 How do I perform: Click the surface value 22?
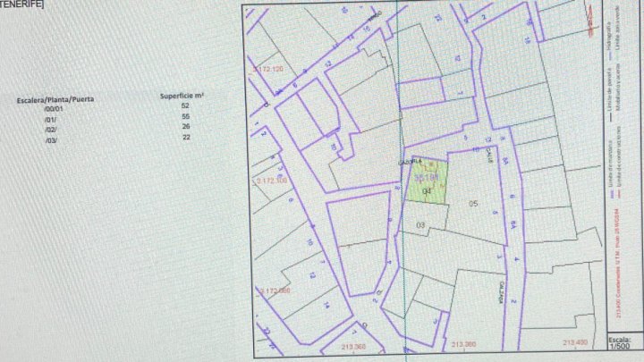[x=186, y=137]
